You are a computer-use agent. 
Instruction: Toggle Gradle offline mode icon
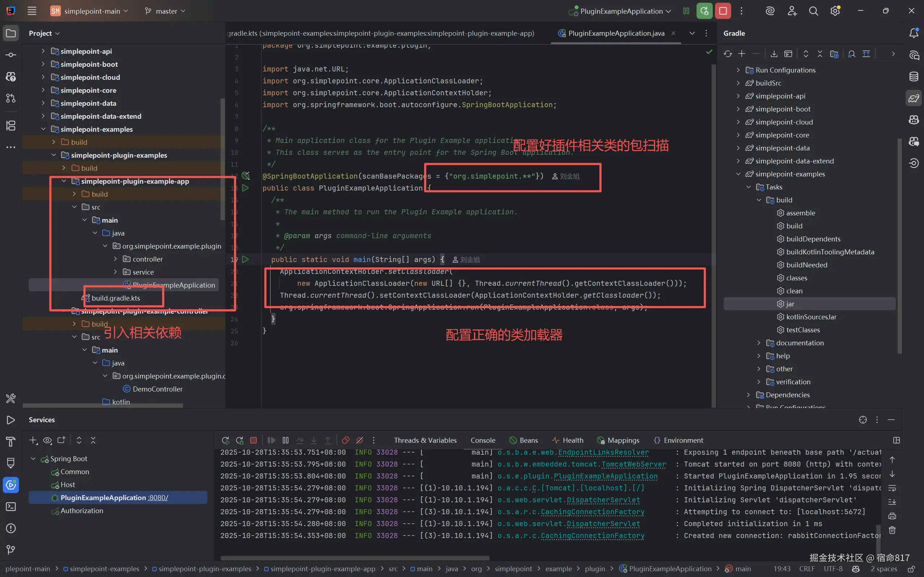[x=866, y=54]
